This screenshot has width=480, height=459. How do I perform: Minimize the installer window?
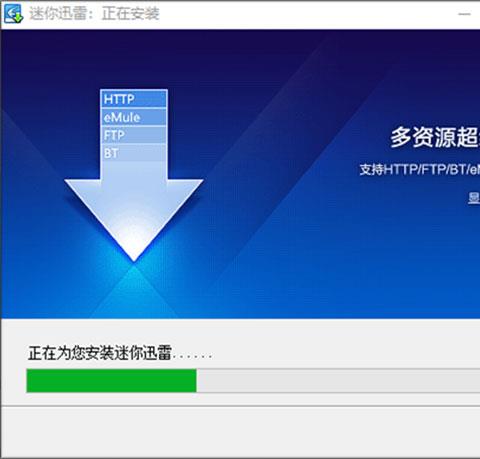point(464,14)
